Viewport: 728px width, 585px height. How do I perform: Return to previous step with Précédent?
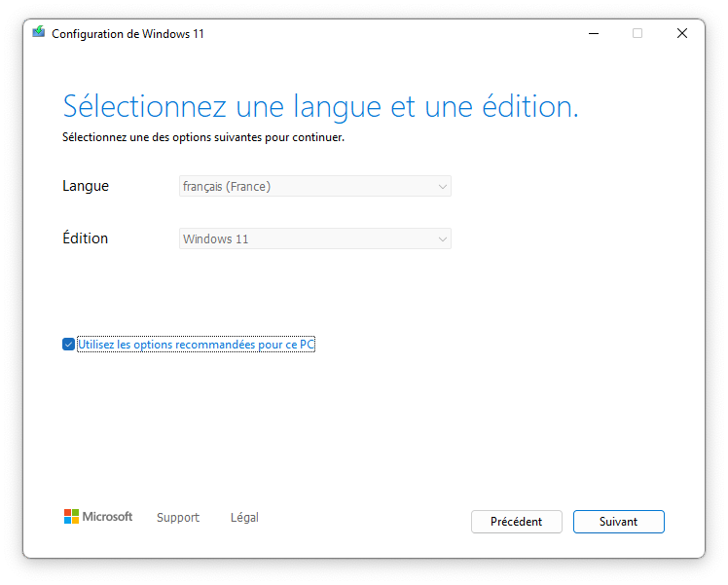click(x=516, y=522)
